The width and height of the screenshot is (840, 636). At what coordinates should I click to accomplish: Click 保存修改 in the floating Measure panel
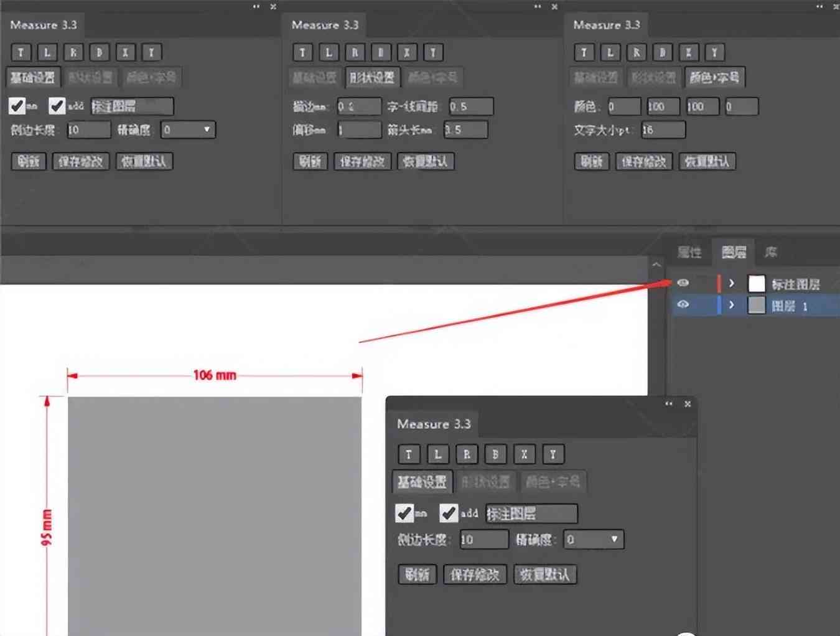point(475,574)
